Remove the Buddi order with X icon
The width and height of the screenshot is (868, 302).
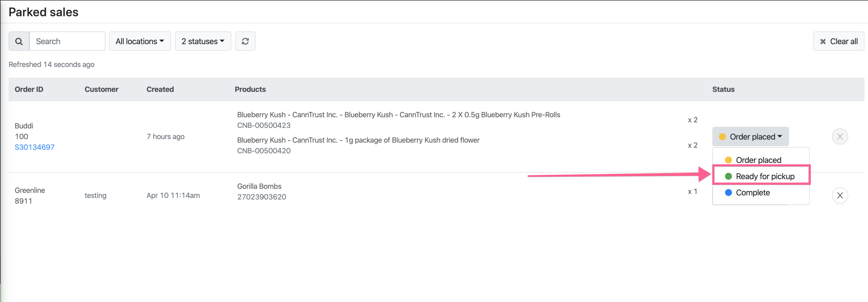(840, 137)
